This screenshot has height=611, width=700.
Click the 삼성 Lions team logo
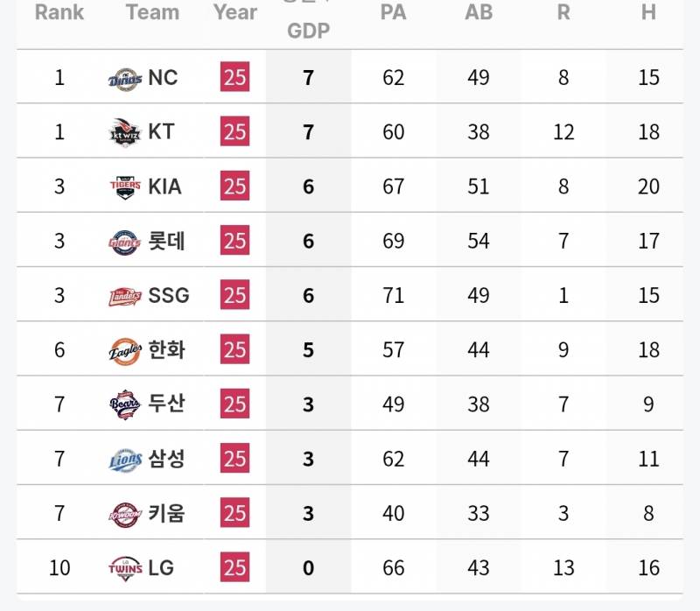(x=124, y=459)
